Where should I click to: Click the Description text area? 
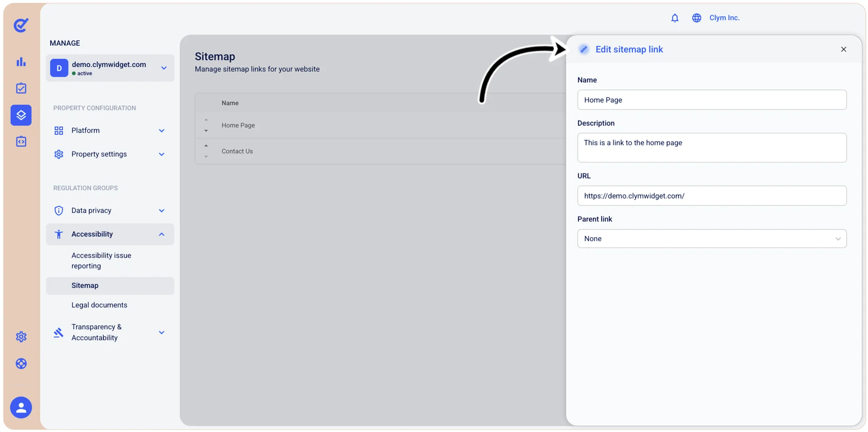tap(712, 148)
